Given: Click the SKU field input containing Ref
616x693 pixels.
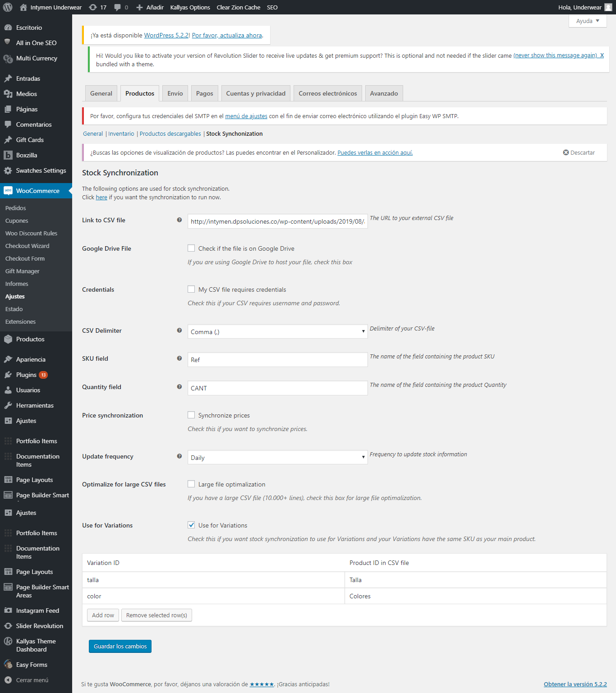Looking at the screenshot, I should (x=277, y=360).
